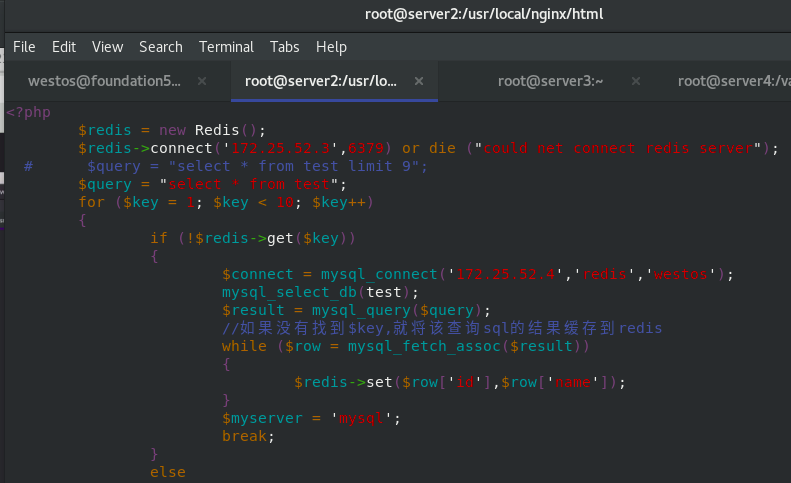Open the File menu
Viewport: 791px width, 483px height.
(24, 47)
